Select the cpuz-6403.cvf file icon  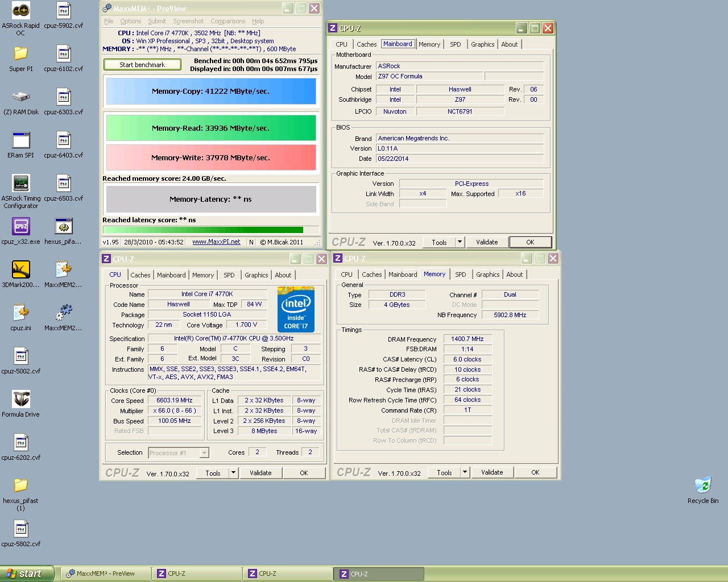[x=64, y=140]
